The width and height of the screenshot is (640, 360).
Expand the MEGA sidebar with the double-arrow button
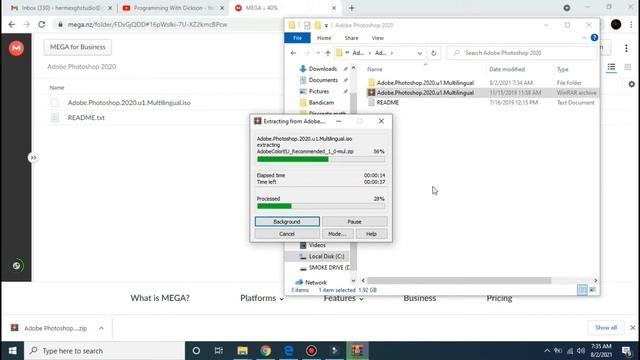(33, 158)
